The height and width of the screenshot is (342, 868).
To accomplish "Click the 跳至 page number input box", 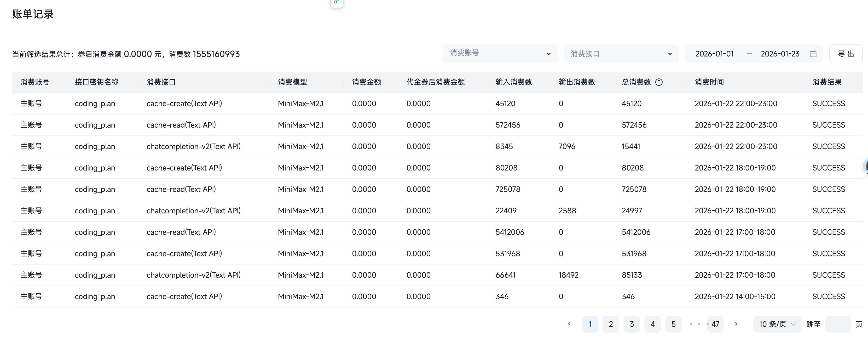I will [x=838, y=324].
